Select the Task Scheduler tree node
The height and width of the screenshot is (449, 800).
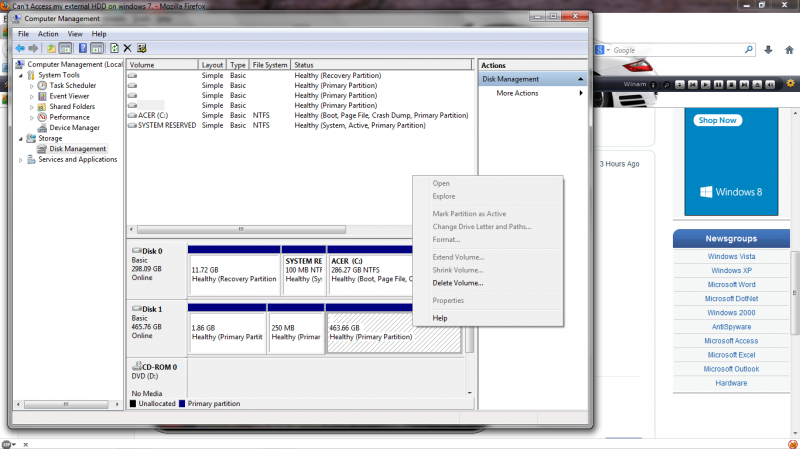(x=72, y=85)
